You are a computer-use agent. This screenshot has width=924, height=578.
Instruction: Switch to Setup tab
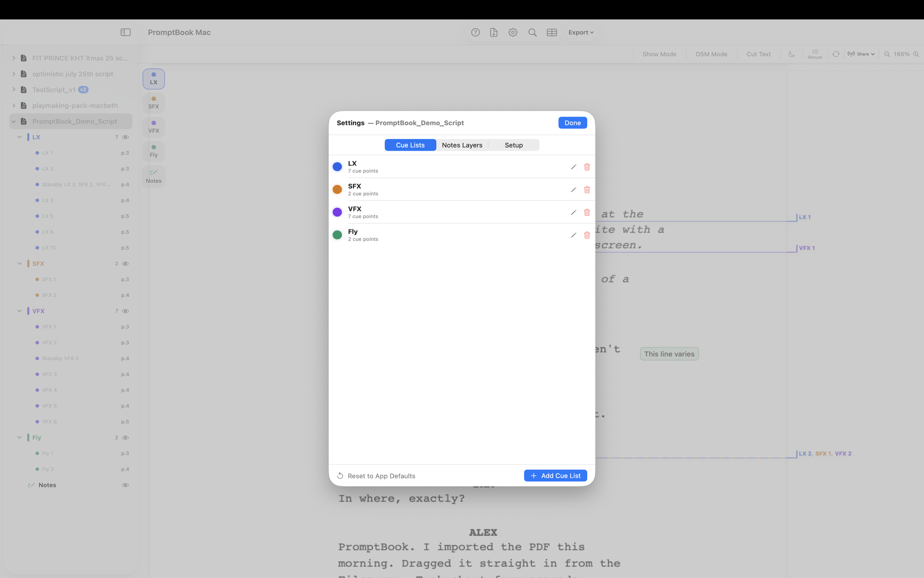pos(513,145)
